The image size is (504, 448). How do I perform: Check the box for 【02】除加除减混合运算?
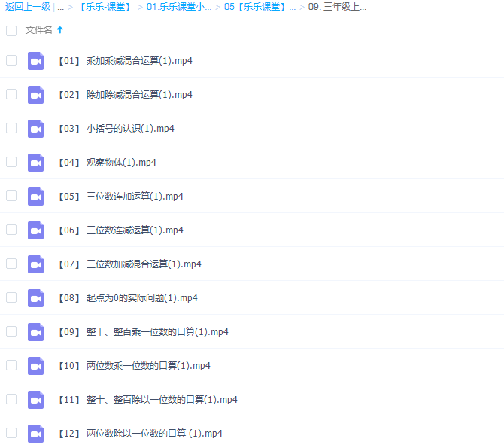[x=11, y=94]
